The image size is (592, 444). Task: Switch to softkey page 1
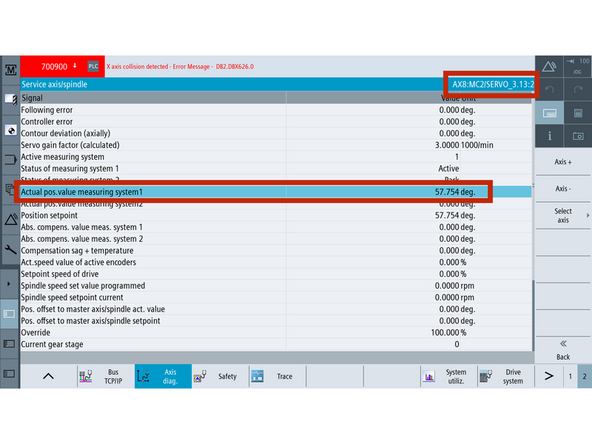570,376
